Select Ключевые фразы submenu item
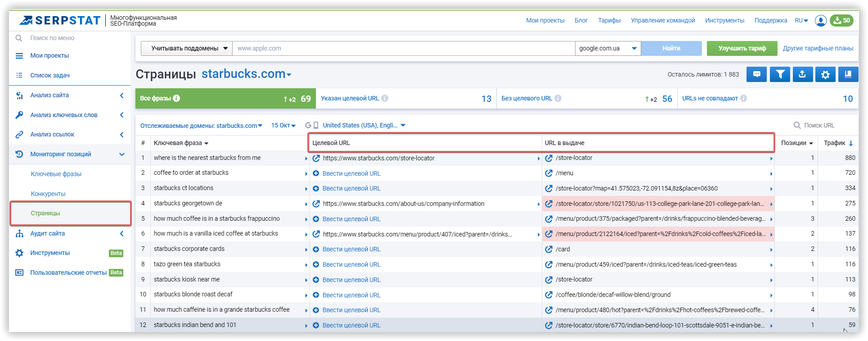The width and height of the screenshot is (868, 341). pos(56,174)
